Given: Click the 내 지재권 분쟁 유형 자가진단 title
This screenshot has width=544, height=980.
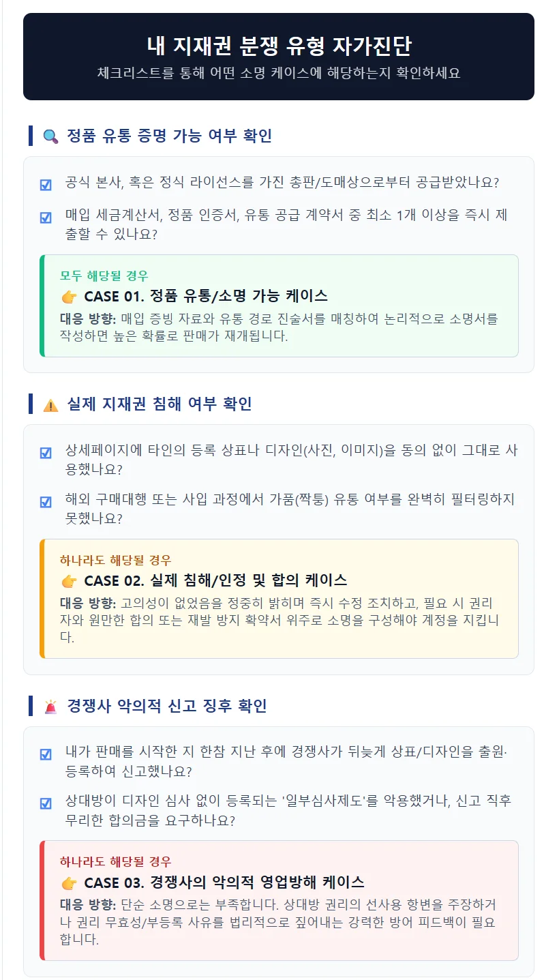Looking at the screenshot, I should click(x=279, y=46).
